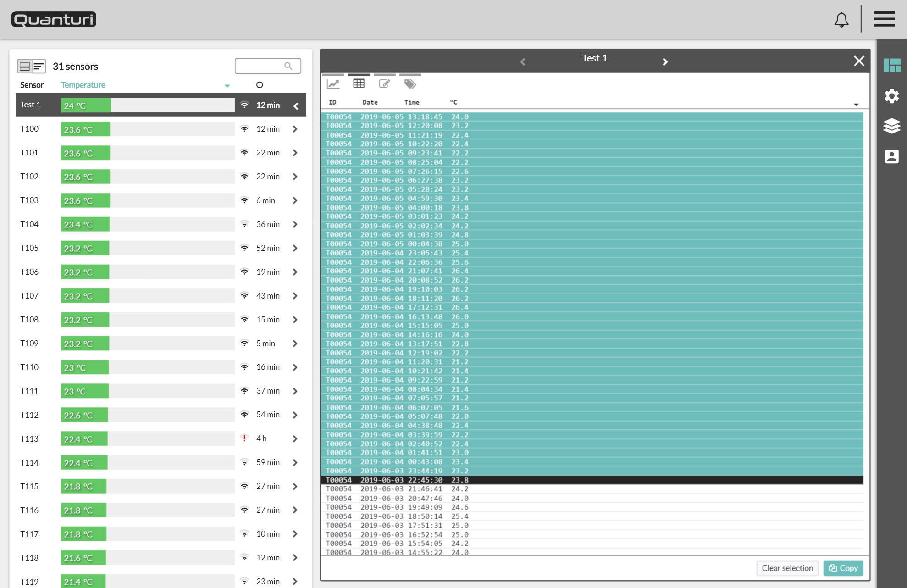Image resolution: width=907 pixels, height=588 pixels.
Task: Select data row 2019-06-04 12:19:02
Action: click(592, 353)
